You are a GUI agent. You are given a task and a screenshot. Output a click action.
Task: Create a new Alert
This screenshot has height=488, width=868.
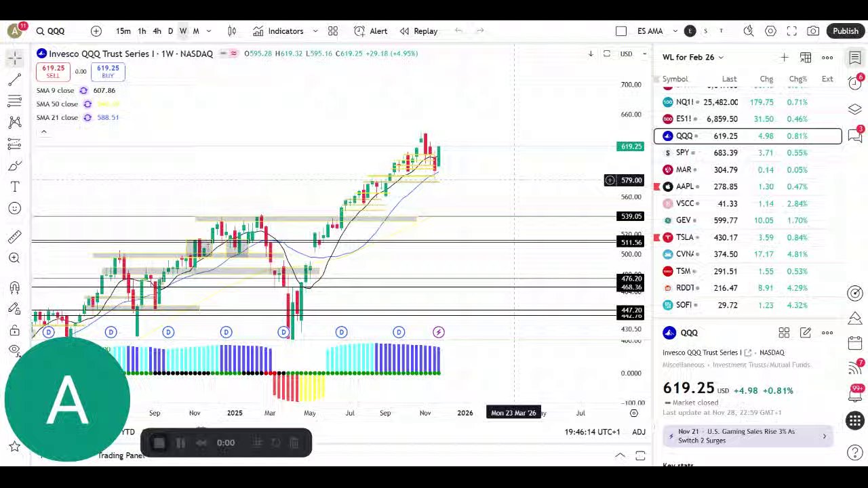[x=371, y=31]
